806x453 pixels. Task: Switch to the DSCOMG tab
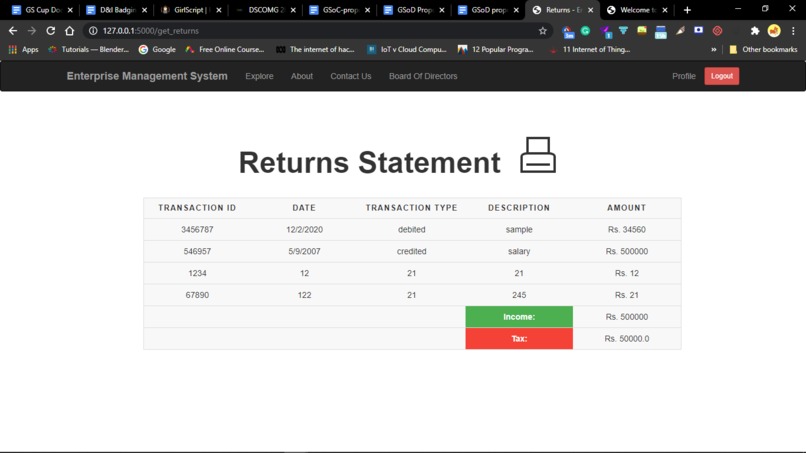[x=266, y=10]
